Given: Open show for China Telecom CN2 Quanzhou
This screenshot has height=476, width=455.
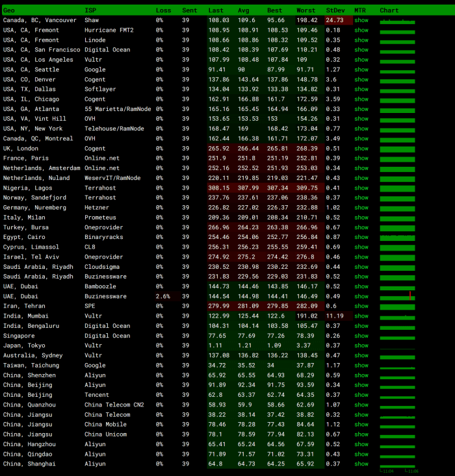Looking at the screenshot, I should (x=361, y=405).
